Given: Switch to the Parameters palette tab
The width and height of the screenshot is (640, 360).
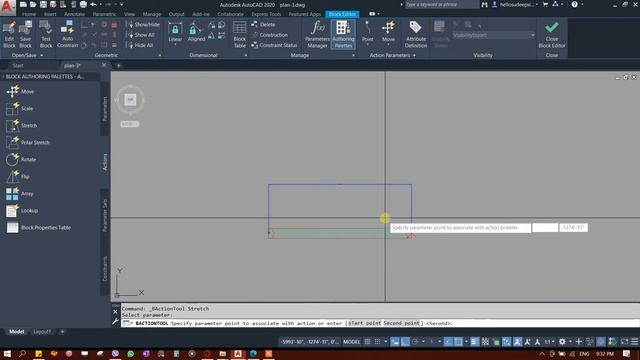Looking at the screenshot, I should [105, 109].
